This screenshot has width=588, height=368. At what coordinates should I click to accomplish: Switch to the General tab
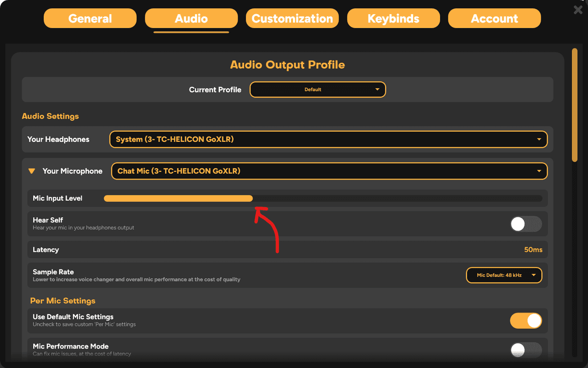(90, 19)
